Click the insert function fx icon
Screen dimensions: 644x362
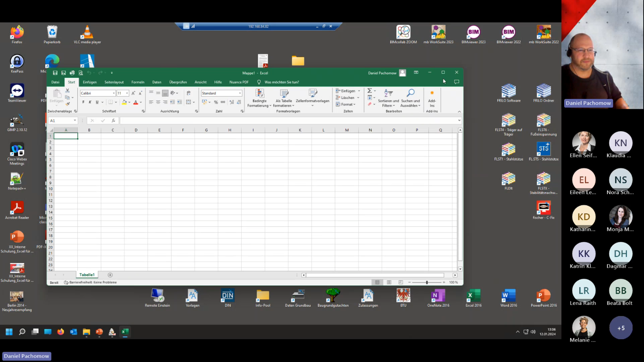click(113, 121)
